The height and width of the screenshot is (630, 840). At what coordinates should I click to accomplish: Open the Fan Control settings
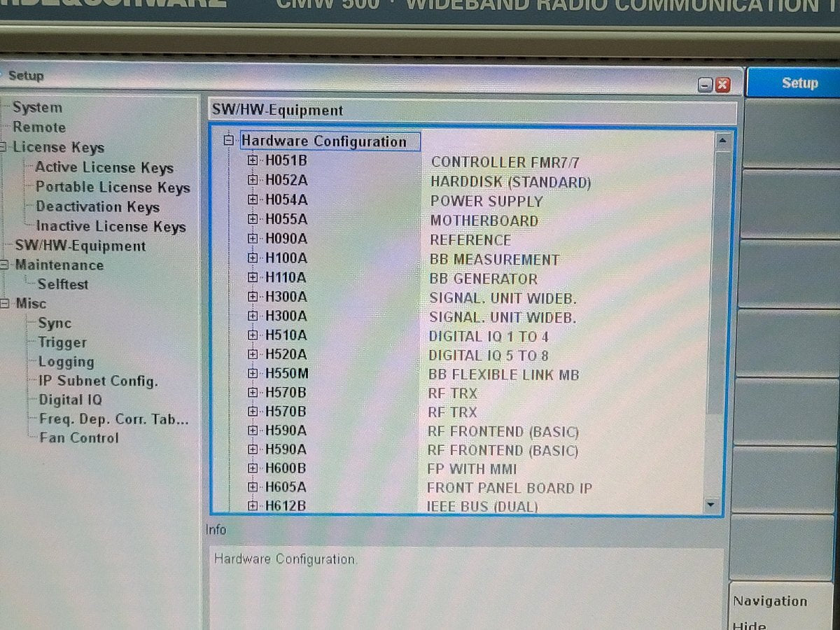pyautogui.click(x=79, y=438)
